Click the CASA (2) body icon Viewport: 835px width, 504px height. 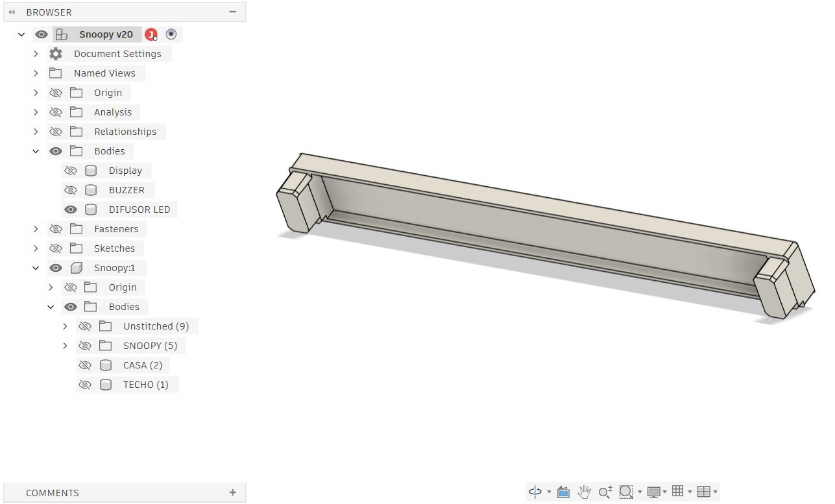click(x=106, y=365)
